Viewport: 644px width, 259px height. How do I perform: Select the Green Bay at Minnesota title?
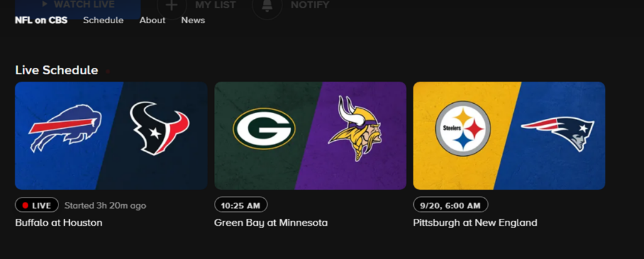click(x=270, y=223)
